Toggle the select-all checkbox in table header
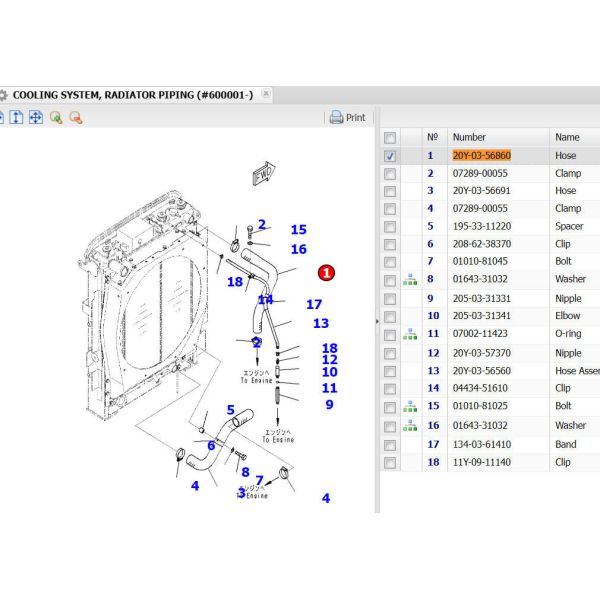 pos(390,138)
